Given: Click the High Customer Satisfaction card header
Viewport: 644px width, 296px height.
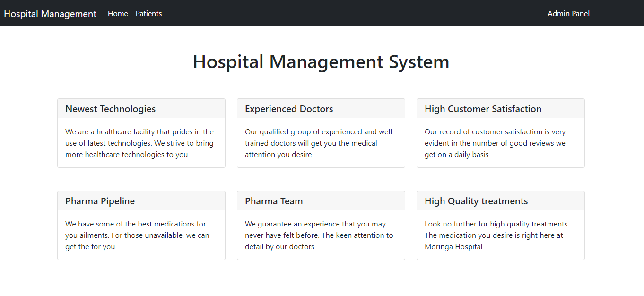Looking at the screenshot, I should pos(483,108).
